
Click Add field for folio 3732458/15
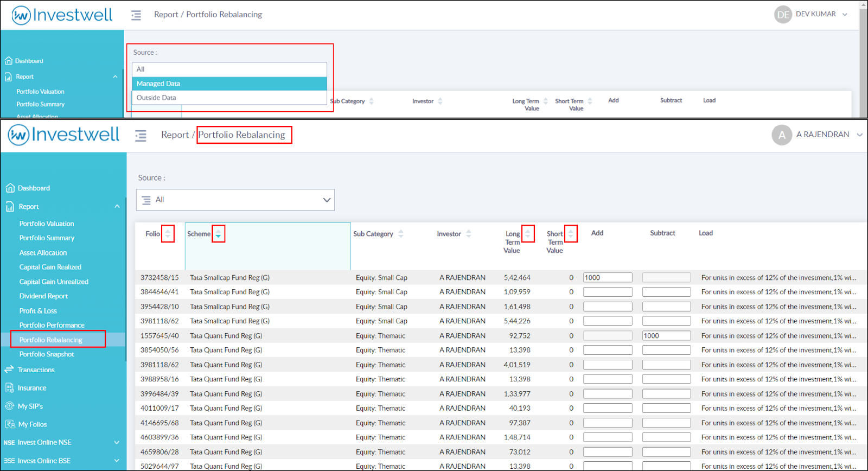tap(608, 277)
